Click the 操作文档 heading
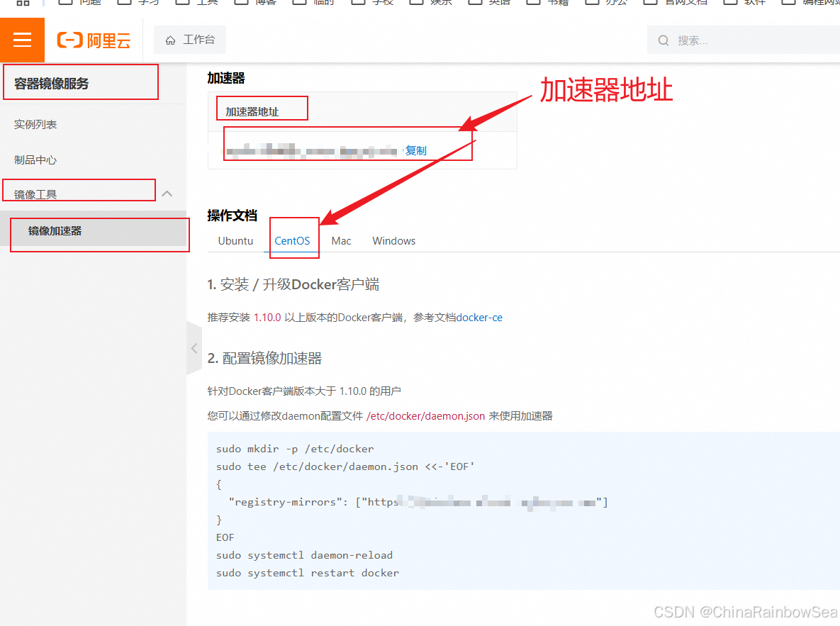This screenshot has height=626, width=840. click(x=232, y=216)
